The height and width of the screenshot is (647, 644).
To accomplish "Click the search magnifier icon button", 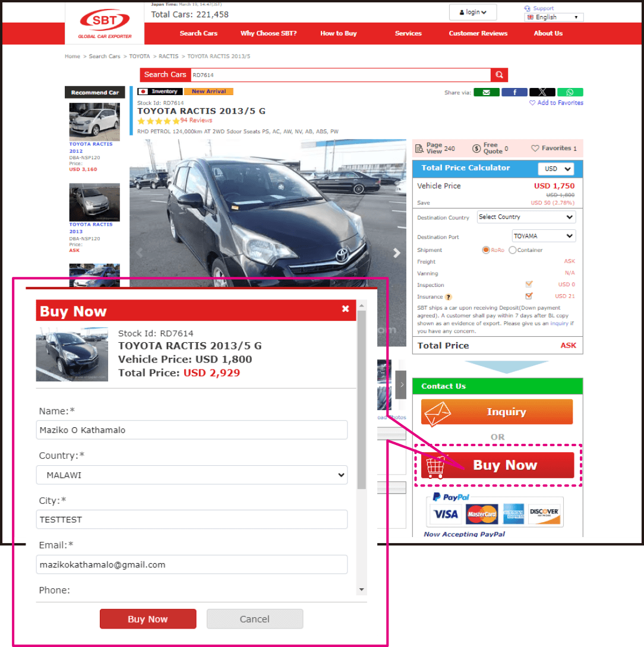I will point(499,75).
